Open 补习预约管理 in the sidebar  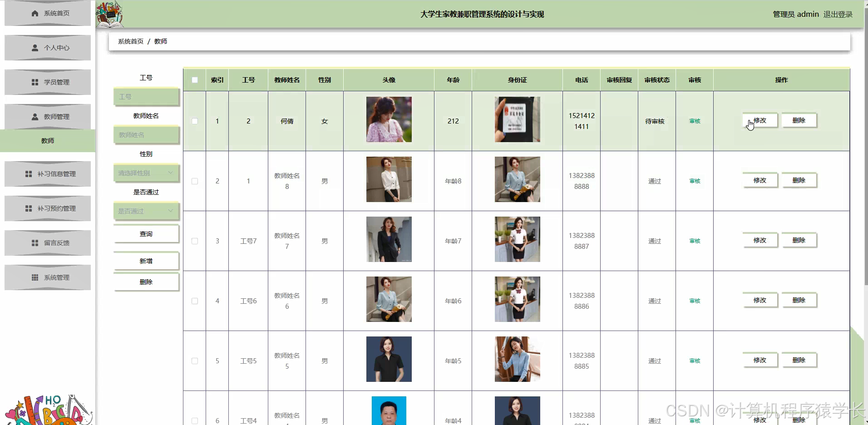48,208
